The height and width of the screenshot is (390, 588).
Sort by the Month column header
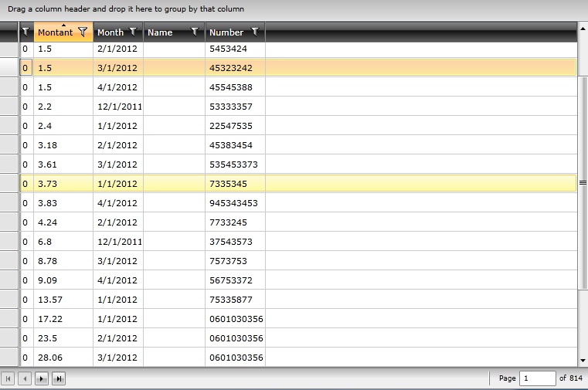(x=110, y=32)
